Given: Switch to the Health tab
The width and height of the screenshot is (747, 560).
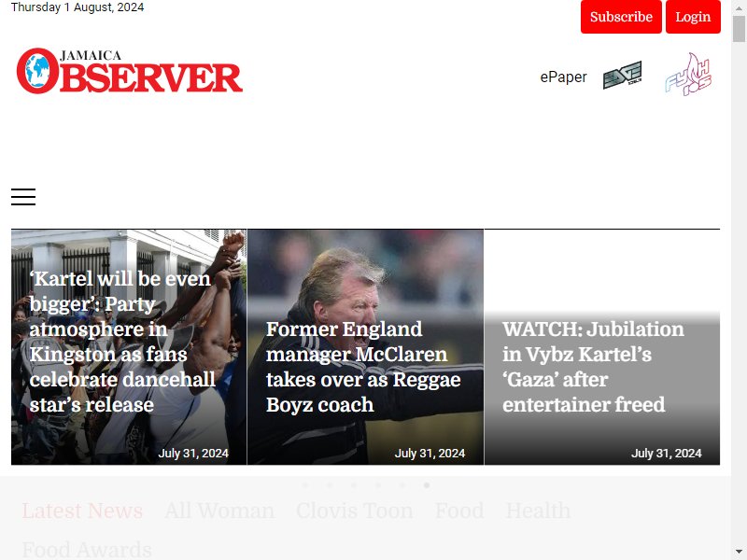Looking at the screenshot, I should click(x=538, y=511).
